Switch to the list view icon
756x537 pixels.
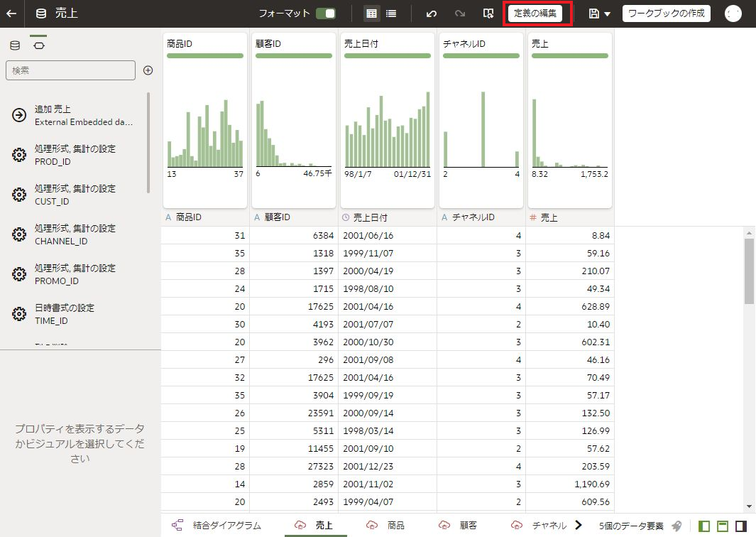pyautogui.click(x=391, y=13)
